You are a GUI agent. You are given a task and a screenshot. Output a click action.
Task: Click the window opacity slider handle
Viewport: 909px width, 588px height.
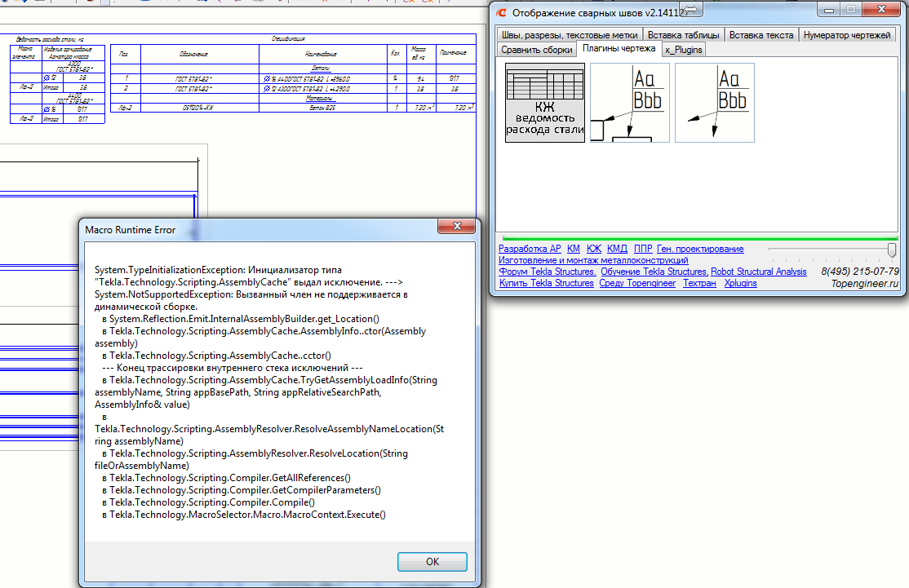click(891, 250)
